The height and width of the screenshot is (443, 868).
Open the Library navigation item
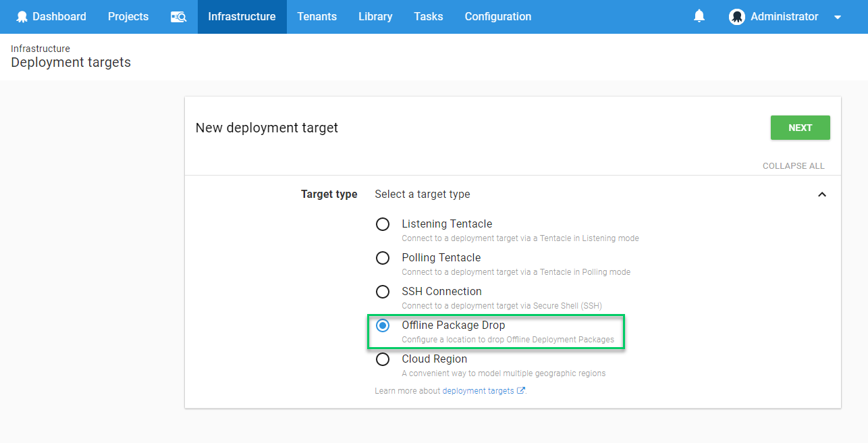tap(375, 17)
